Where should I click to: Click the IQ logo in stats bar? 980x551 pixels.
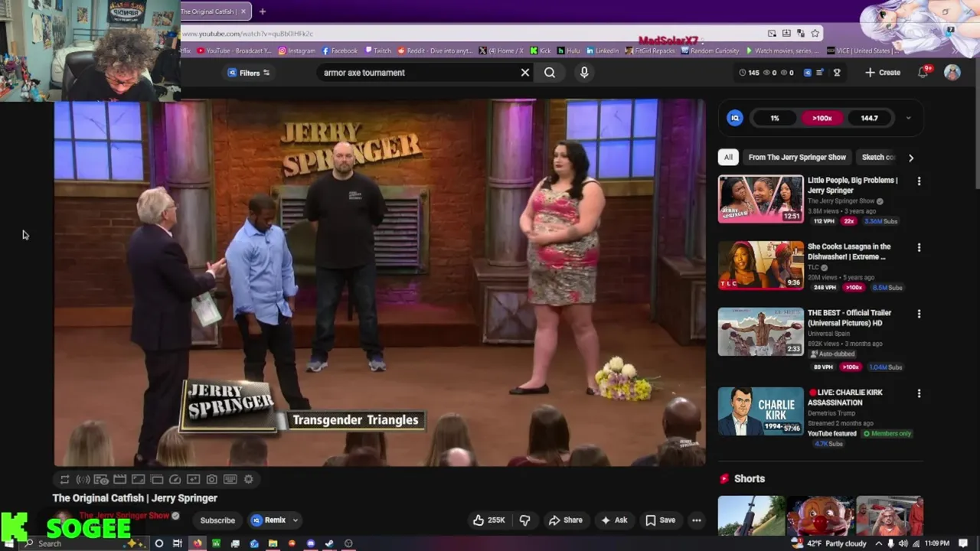[x=735, y=118]
